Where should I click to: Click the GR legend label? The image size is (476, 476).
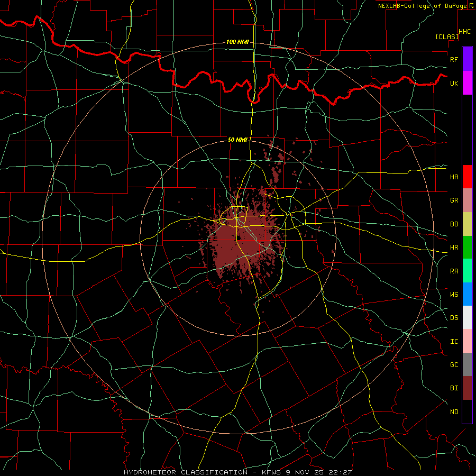pyautogui.click(x=454, y=200)
